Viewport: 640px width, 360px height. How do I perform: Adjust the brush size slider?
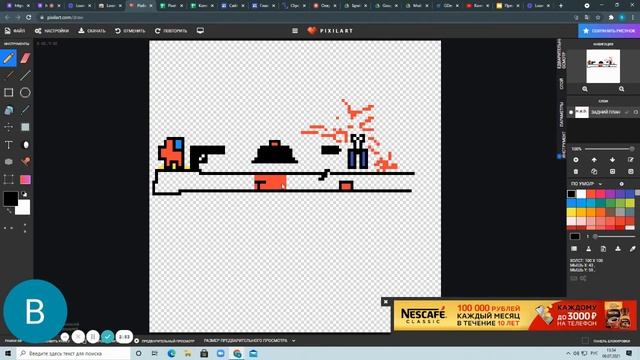point(614,237)
